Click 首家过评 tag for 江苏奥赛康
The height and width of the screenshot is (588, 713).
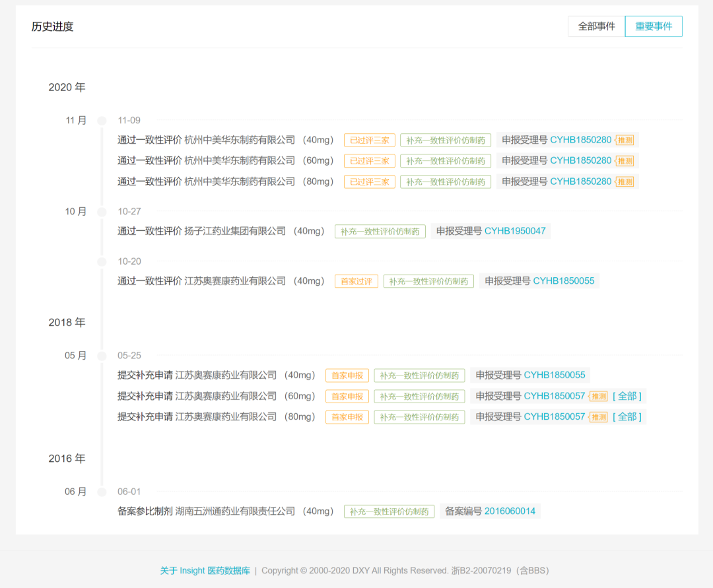click(x=356, y=282)
